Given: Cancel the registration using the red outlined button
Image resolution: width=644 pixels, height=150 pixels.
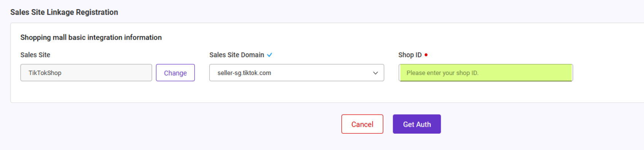Looking at the screenshot, I should pos(362,124).
